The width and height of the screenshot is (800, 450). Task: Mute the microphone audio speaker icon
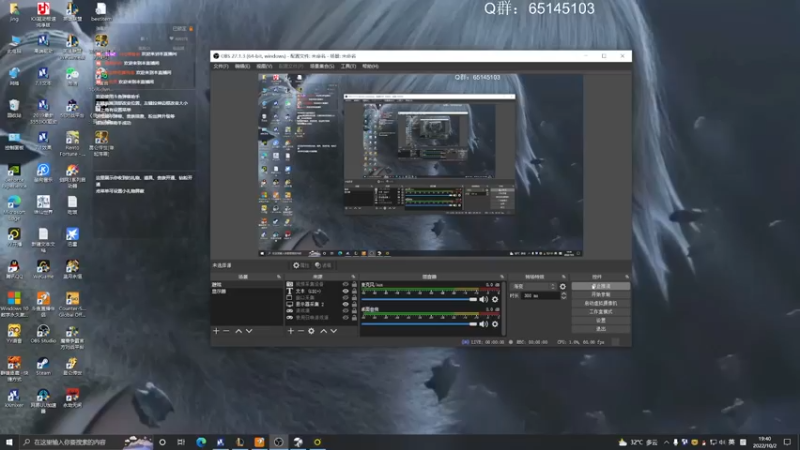tap(483, 299)
